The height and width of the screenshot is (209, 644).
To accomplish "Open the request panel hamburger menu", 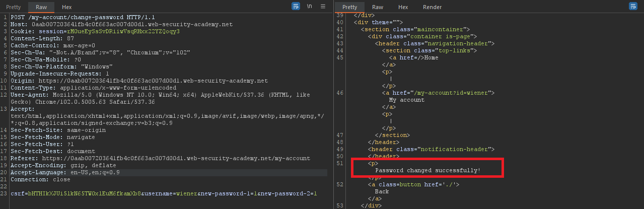I will tap(323, 7).
